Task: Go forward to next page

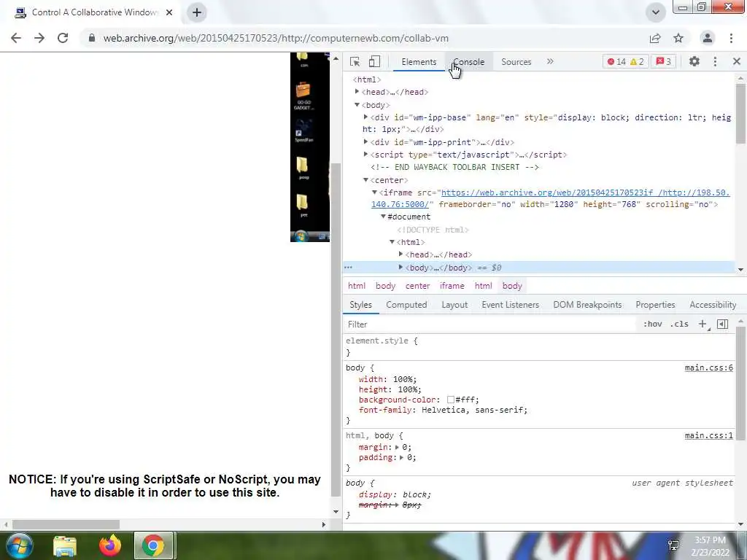Action: coord(39,38)
